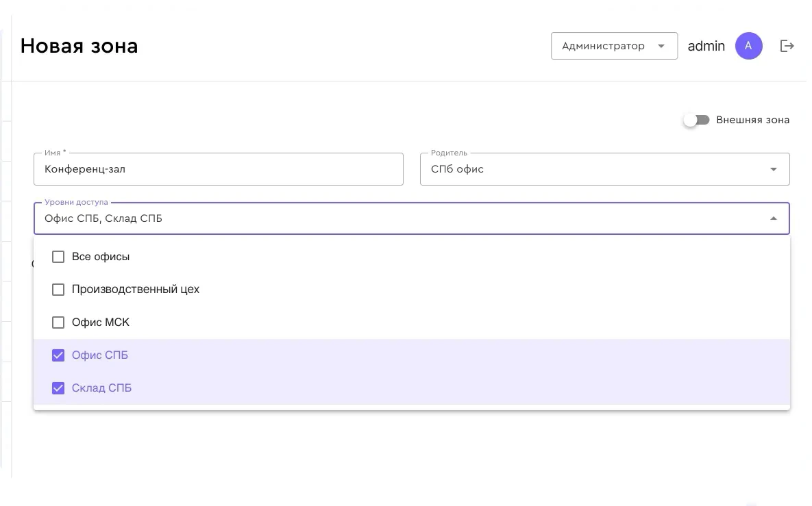
Task: Toggle the Внешняя зона switch
Action: point(696,120)
